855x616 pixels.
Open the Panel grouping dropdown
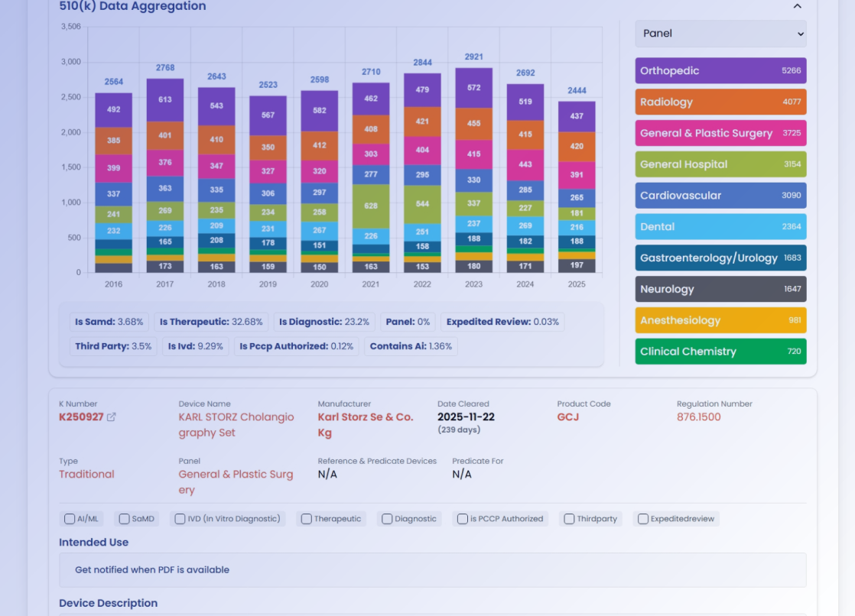pos(720,34)
